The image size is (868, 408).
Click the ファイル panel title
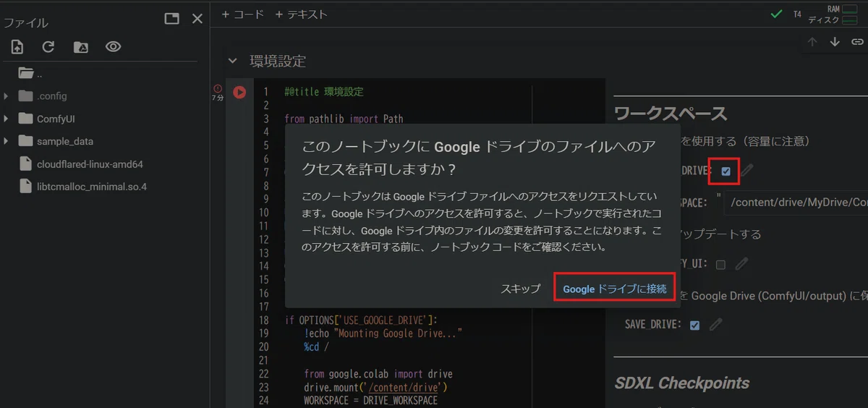tap(26, 22)
